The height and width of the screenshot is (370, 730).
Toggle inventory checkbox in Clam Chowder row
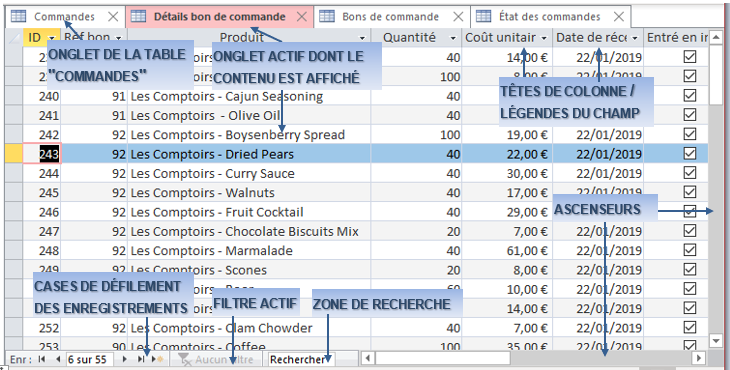pos(689,327)
